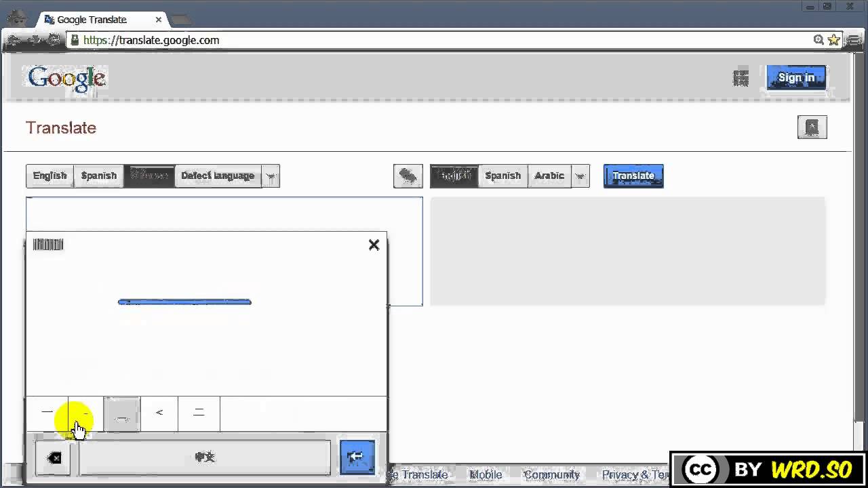Pick the '二' handwriting candidate
The image size is (868, 488).
click(199, 413)
